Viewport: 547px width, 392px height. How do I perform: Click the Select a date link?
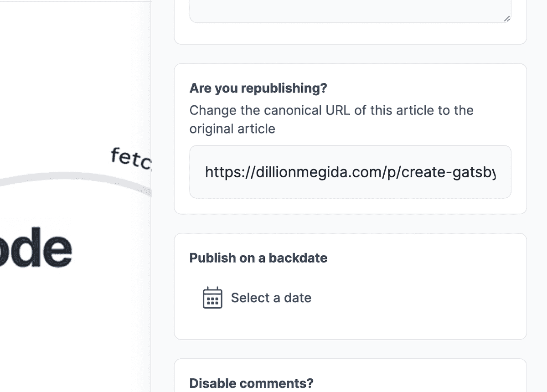click(x=271, y=298)
